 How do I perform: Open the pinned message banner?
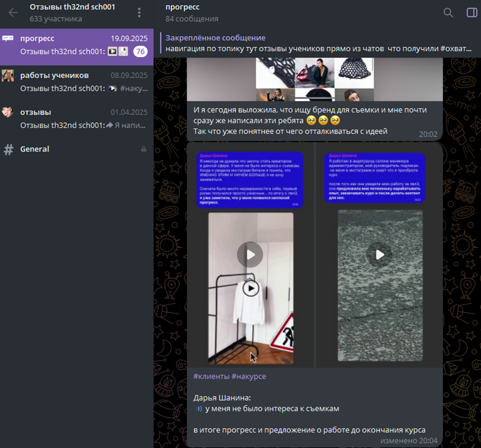click(318, 43)
